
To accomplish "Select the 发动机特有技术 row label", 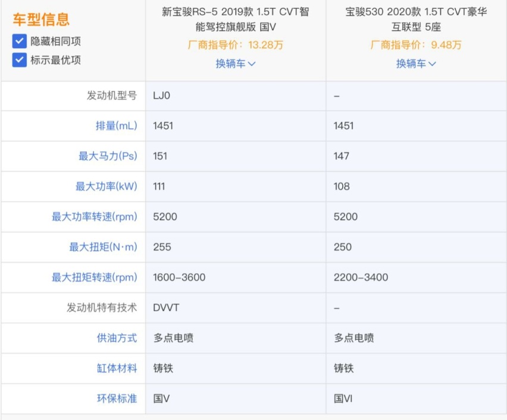I will pyautogui.click(x=102, y=308).
